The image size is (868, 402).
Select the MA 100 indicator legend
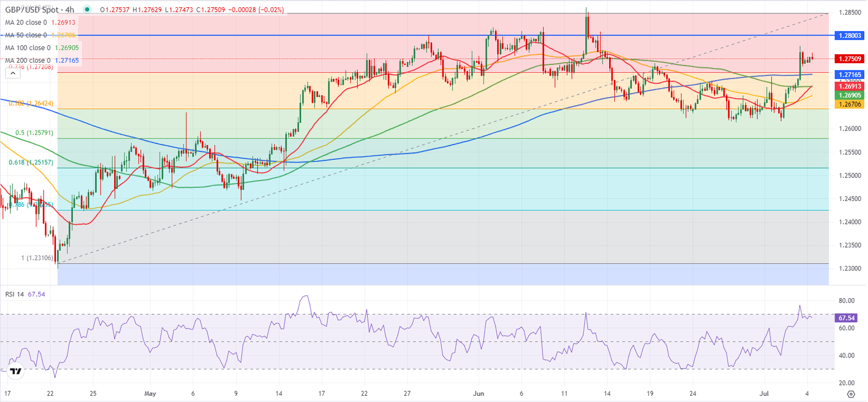coord(27,47)
